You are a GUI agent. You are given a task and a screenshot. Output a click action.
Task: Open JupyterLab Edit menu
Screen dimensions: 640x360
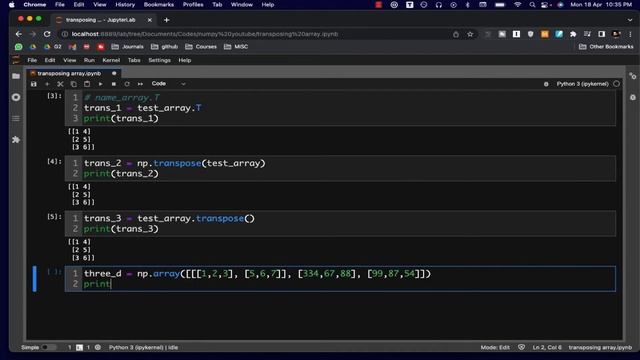(50, 60)
